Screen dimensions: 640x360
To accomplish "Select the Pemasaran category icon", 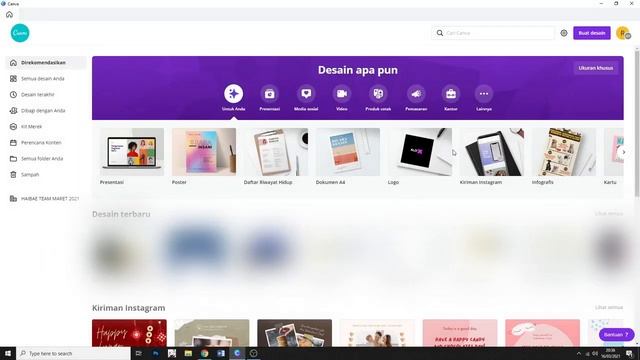I will pyautogui.click(x=416, y=94).
